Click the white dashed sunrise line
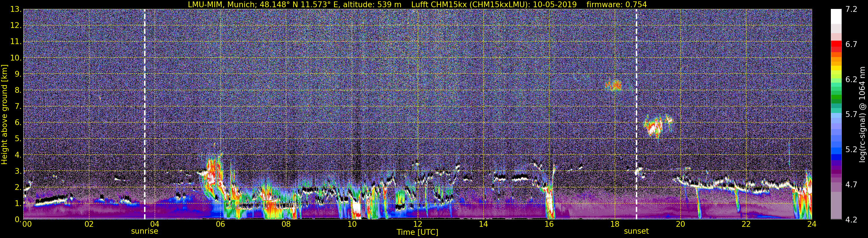Viewport: 868px width, 238px height. pos(145,114)
